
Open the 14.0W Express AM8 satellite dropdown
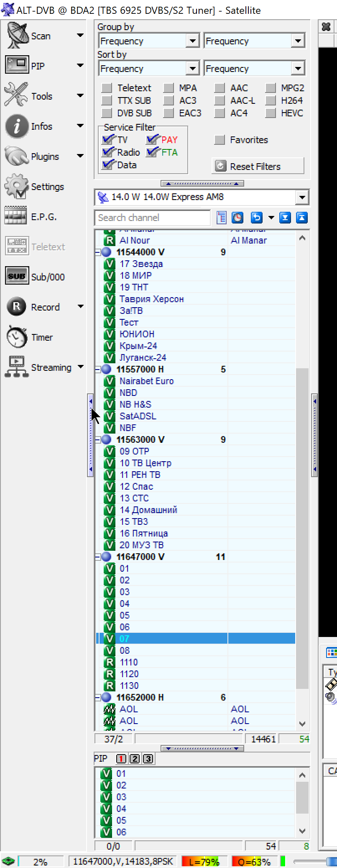tap(301, 197)
